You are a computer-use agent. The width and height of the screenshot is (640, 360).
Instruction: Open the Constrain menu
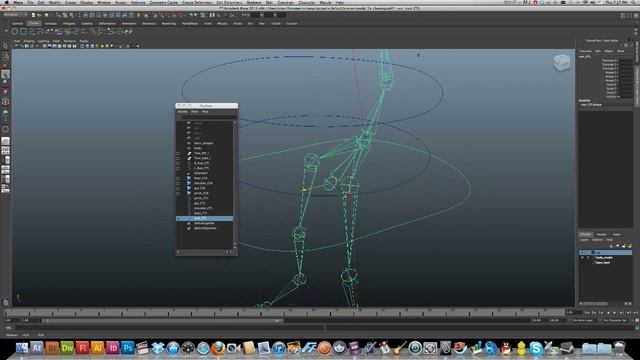285,2
